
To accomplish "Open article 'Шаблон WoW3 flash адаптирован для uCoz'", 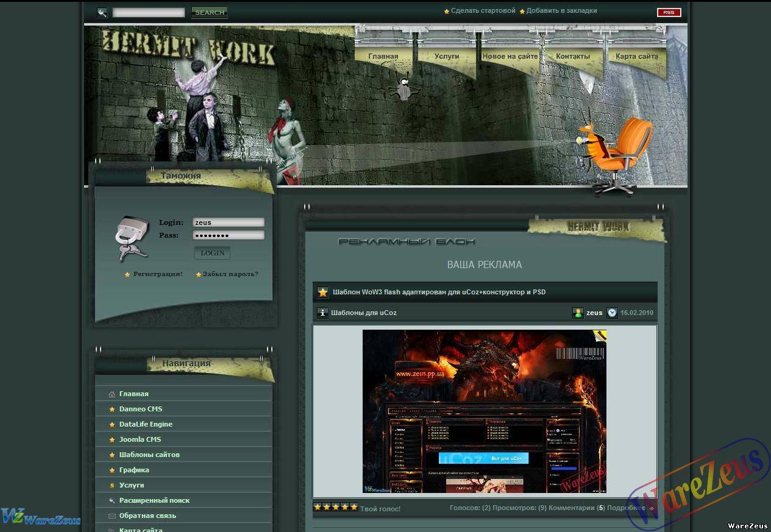I will point(439,292).
